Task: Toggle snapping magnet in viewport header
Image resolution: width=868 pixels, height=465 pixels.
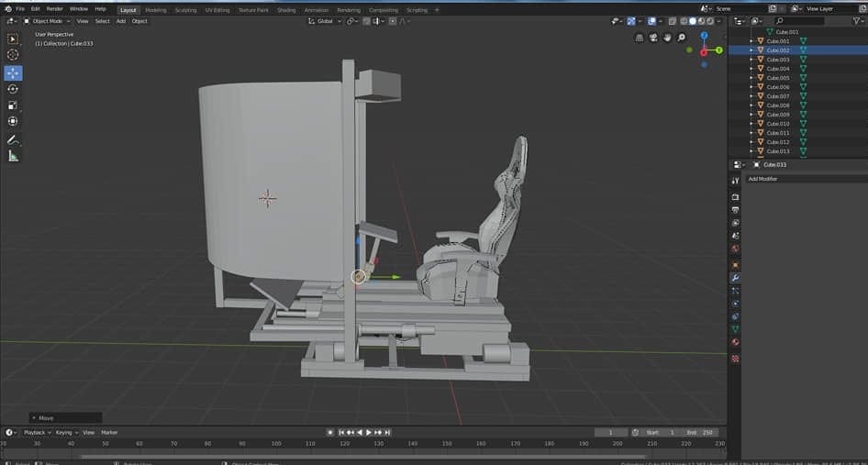Action: pyautogui.click(x=366, y=21)
